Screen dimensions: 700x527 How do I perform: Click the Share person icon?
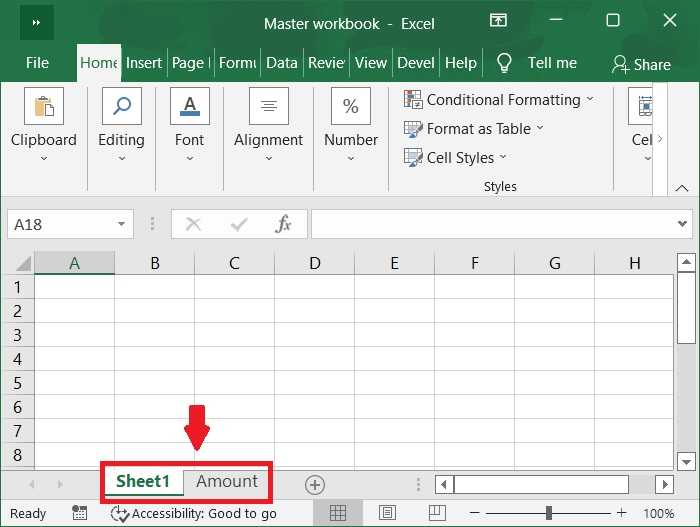point(620,64)
